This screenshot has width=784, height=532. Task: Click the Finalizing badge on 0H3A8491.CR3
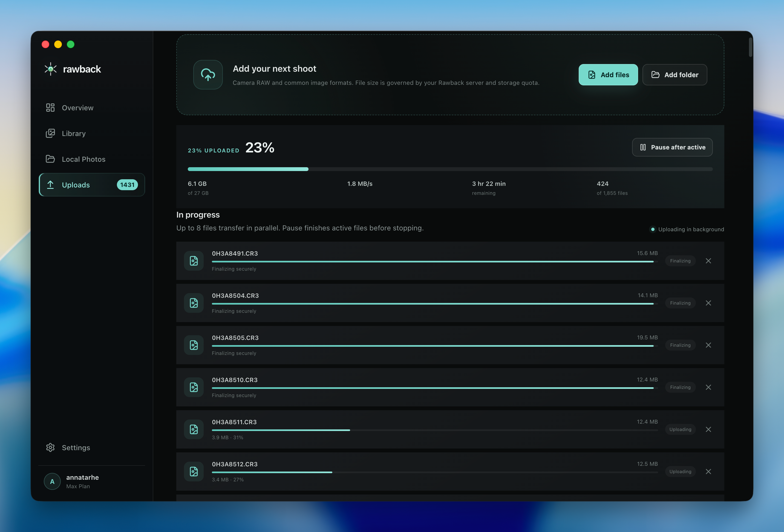click(x=680, y=261)
